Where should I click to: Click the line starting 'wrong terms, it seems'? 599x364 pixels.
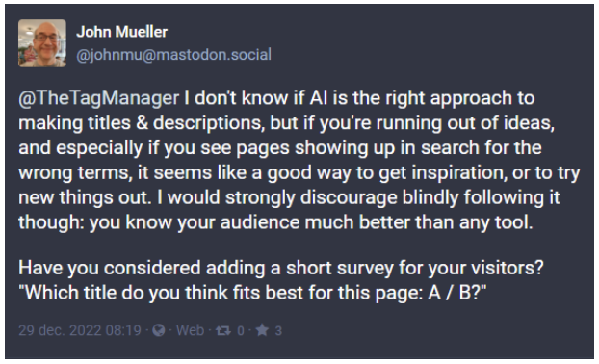tap(299, 173)
